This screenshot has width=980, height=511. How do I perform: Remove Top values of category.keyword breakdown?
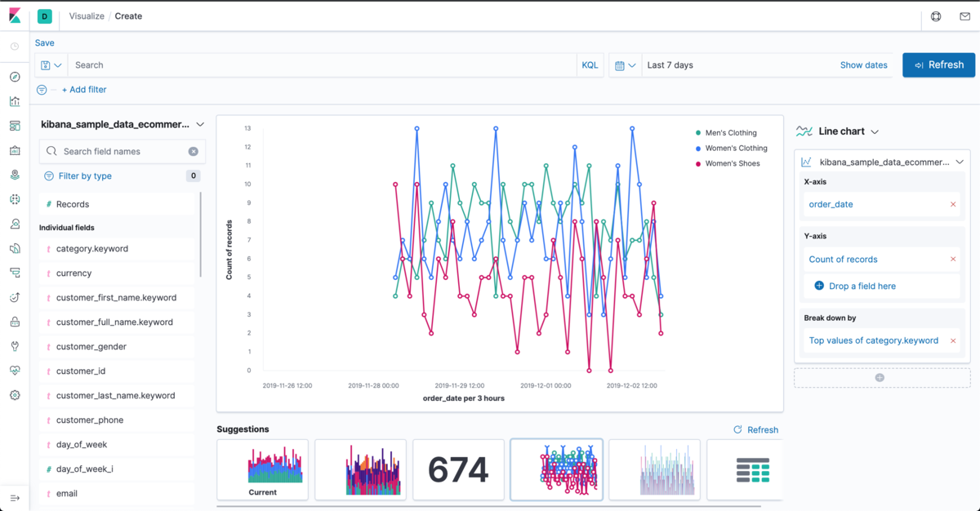[x=953, y=340]
